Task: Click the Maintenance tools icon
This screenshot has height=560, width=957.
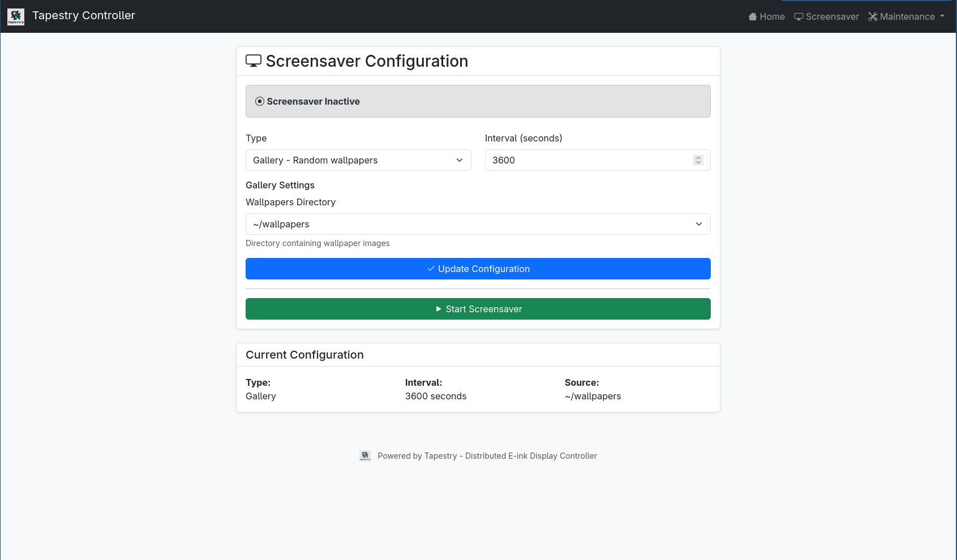Action: click(x=873, y=17)
